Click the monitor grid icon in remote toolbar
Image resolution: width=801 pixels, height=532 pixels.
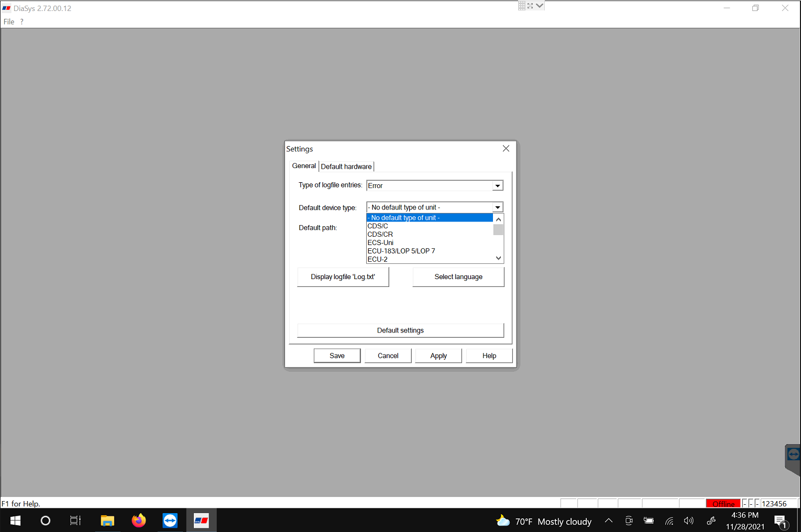click(522, 5)
